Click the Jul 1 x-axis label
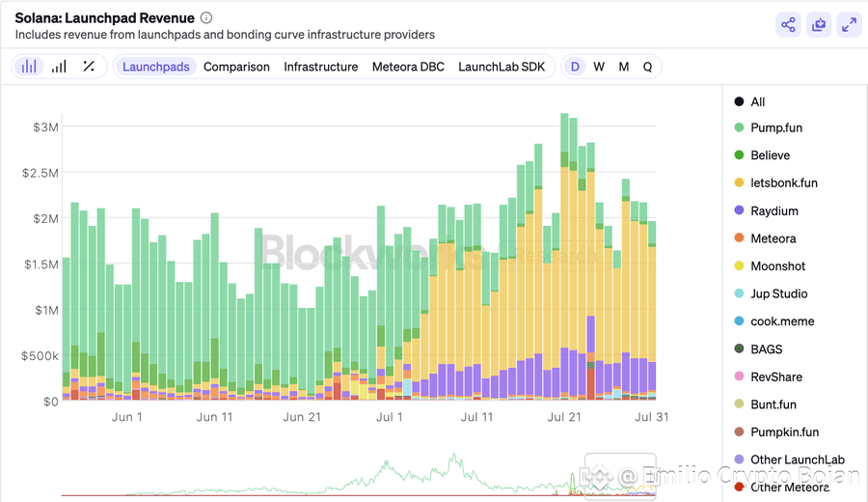The height and width of the screenshot is (502, 868). click(390, 417)
